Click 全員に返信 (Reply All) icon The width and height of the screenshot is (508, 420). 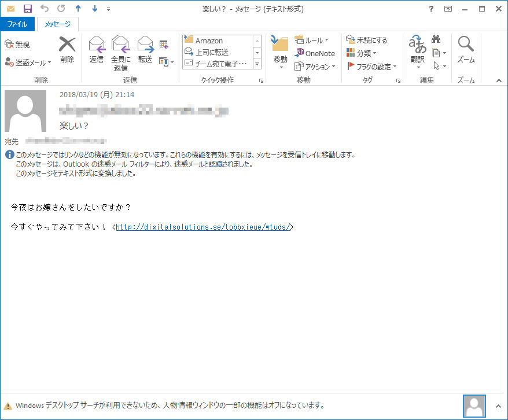click(120, 45)
